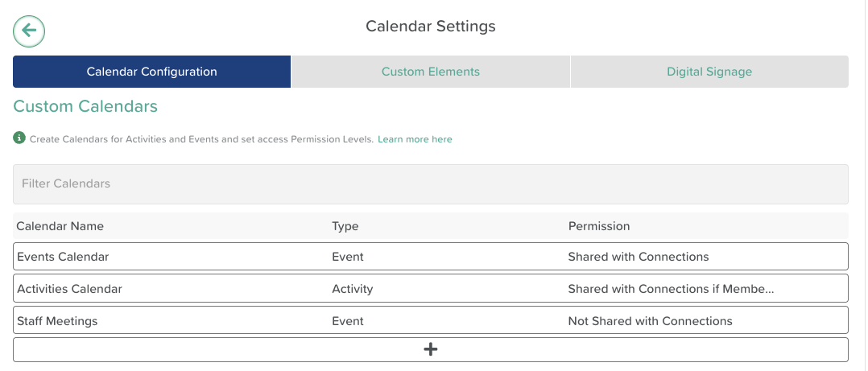The width and height of the screenshot is (868, 371).
Task: Click the truncated Shared with Connections if Membe... permission
Action: pos(671,288)
